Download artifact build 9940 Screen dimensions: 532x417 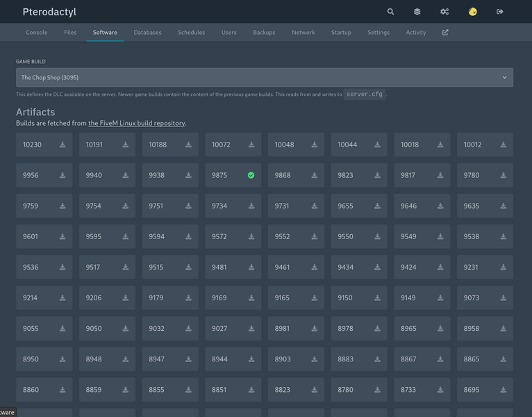(126, 175)
